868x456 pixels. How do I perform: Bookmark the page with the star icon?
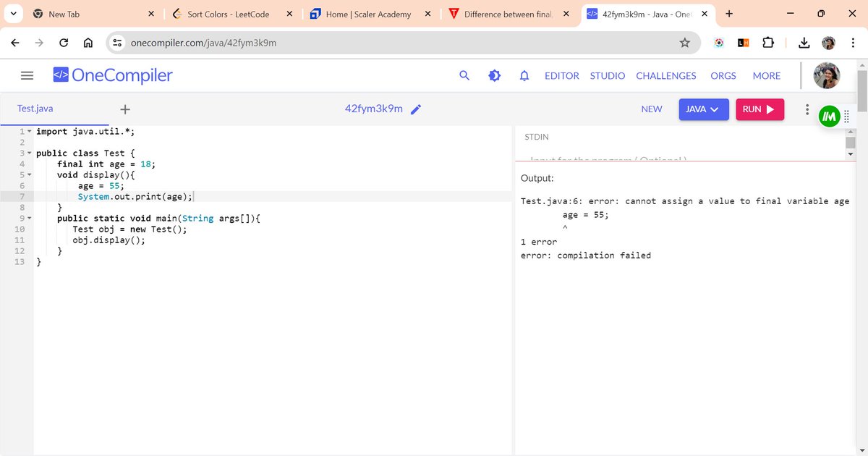[684, 43]
